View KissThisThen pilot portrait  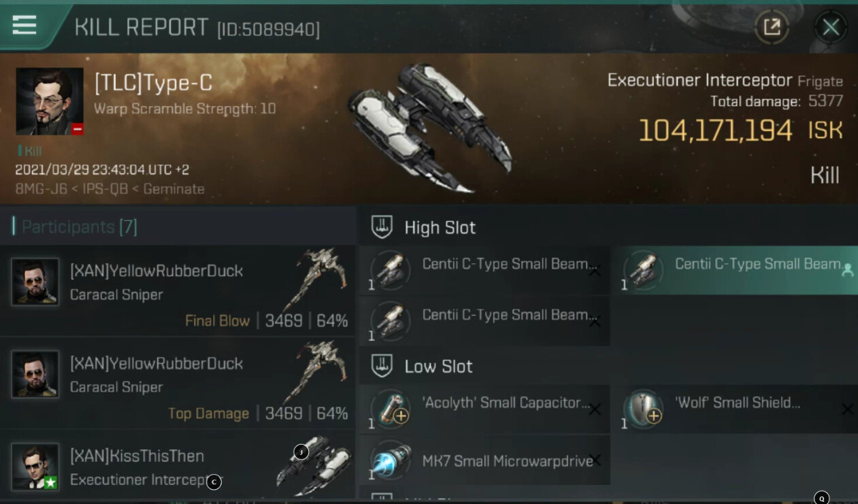pos(35,467)
